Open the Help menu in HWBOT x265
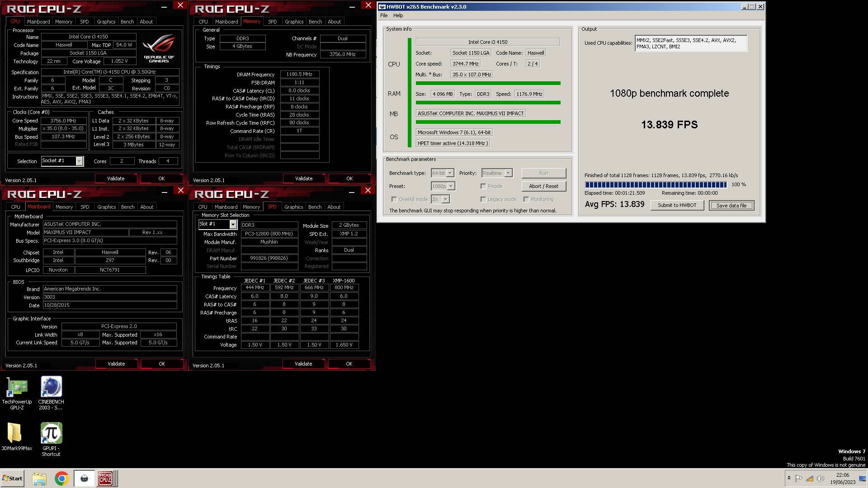868x488 pixels. pyautogui.click(x=398, y=15)
